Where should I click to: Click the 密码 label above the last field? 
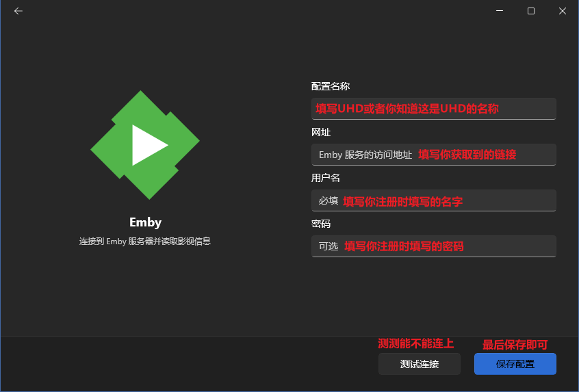click(x=321, y=224)
